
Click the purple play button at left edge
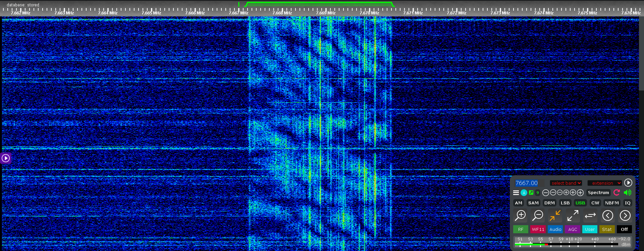coord(6,158)
